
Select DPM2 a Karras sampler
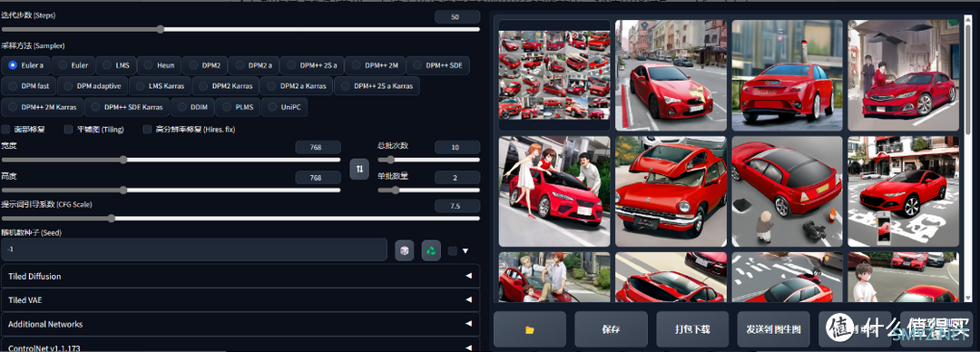point(296,85)
